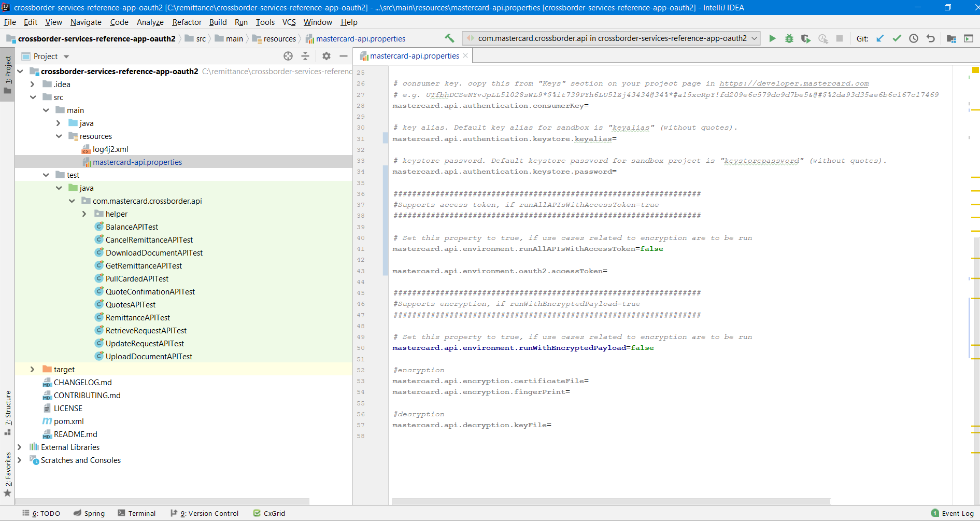Screen dimensions: 980x521
Task: Start debugging with the bug icon
Action: click(789, 38)
